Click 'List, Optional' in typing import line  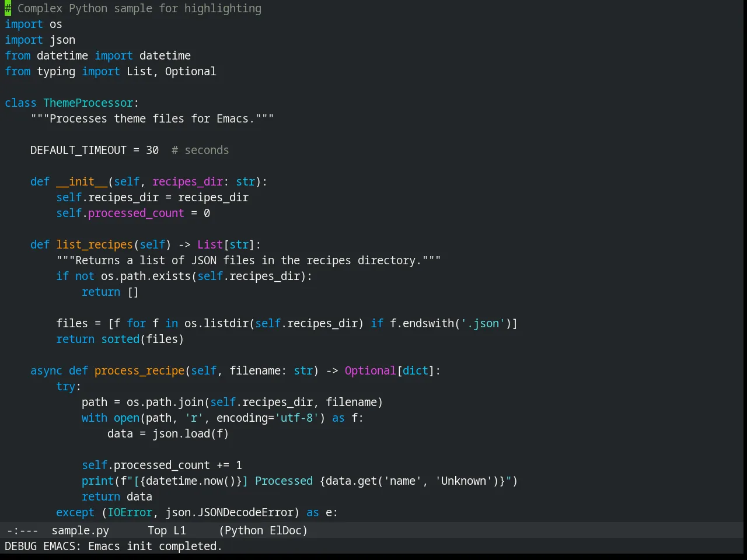tap(172, 71)
